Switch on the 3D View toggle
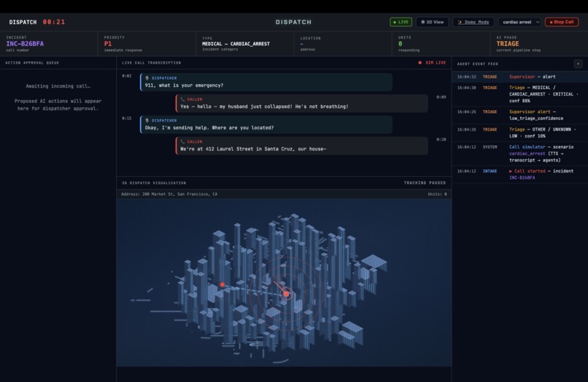Viewport: 588px width, 382px height. 432,22
